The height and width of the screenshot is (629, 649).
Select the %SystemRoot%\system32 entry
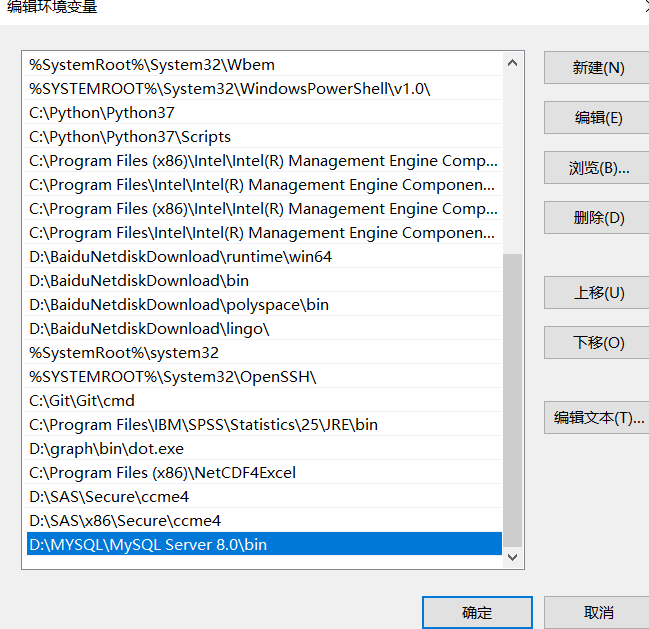coord(262,353)
